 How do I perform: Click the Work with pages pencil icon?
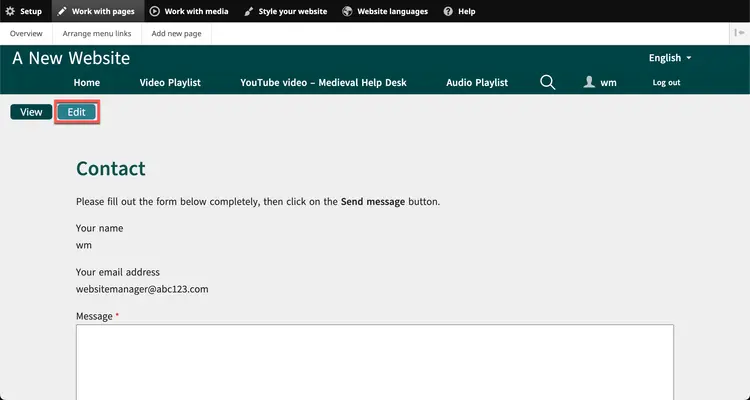click(62, 11)
